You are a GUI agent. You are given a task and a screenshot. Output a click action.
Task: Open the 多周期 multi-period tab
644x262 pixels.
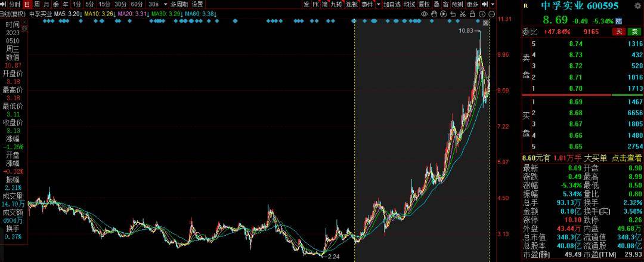178,4
